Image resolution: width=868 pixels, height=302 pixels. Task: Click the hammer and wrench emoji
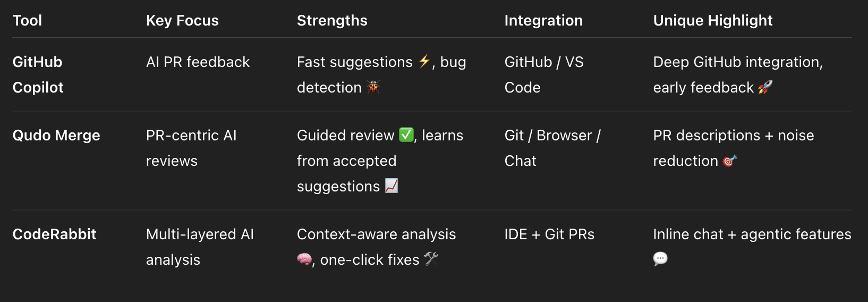[431, 259]
